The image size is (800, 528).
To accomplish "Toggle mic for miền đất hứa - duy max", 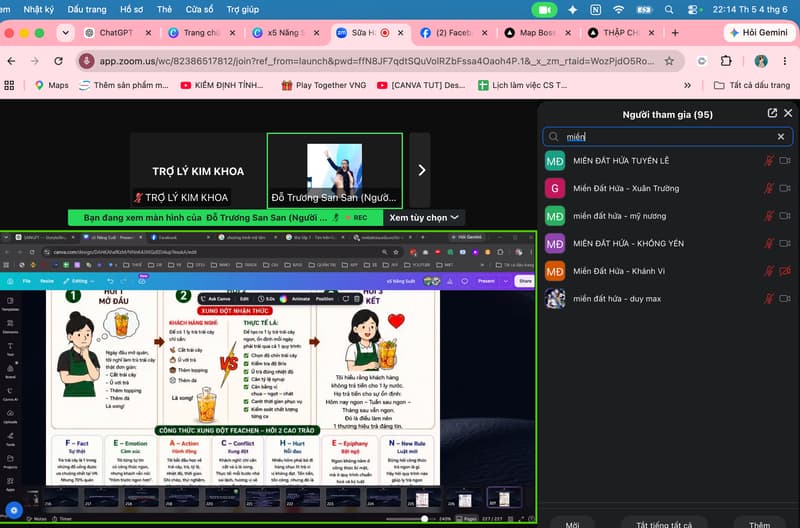I will pyautogui.click(x=768, y=298).
